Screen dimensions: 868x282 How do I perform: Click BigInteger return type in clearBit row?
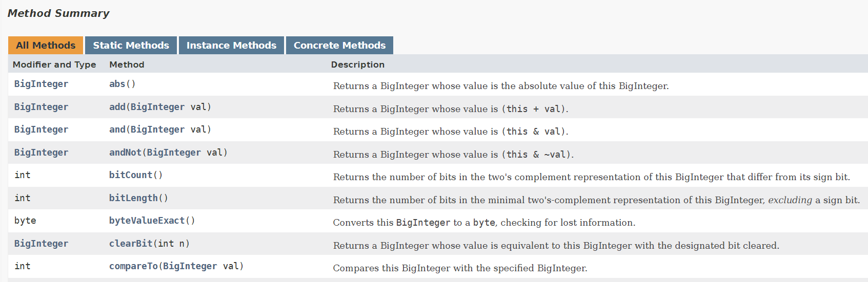click(41, 244)
